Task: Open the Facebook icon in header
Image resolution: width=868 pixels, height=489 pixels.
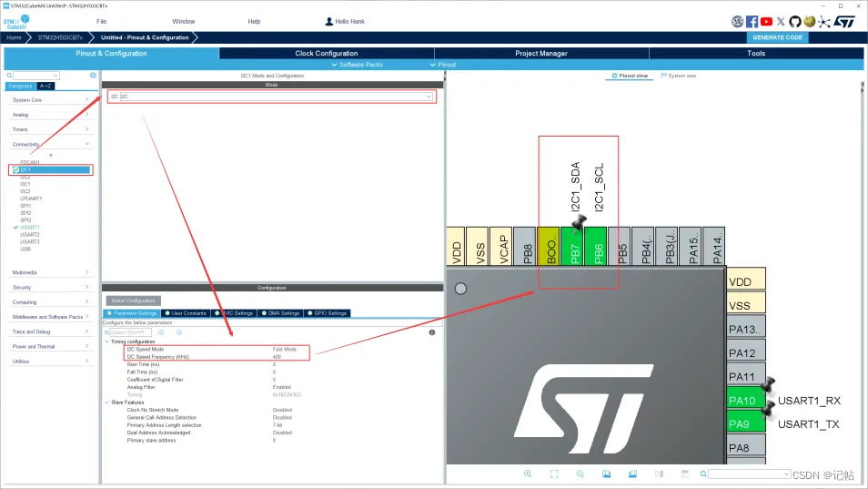Action: pyautogui.click(x=752, y=22)
